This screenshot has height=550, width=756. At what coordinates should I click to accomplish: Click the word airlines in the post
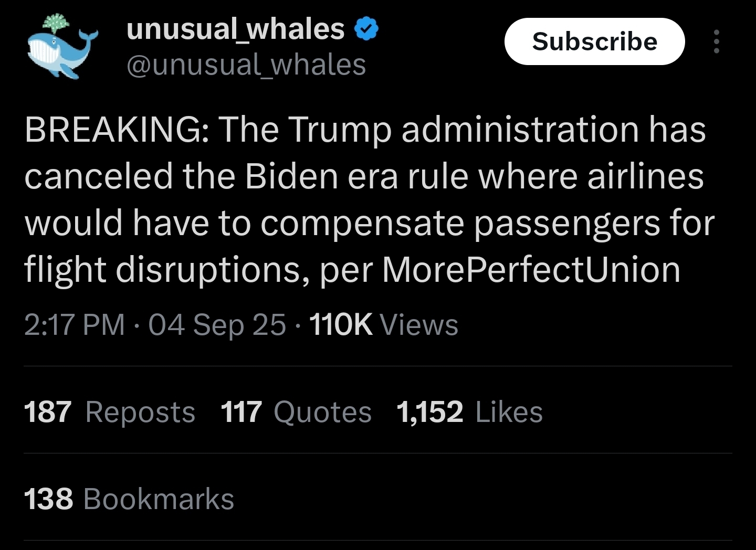pos(645,176)
